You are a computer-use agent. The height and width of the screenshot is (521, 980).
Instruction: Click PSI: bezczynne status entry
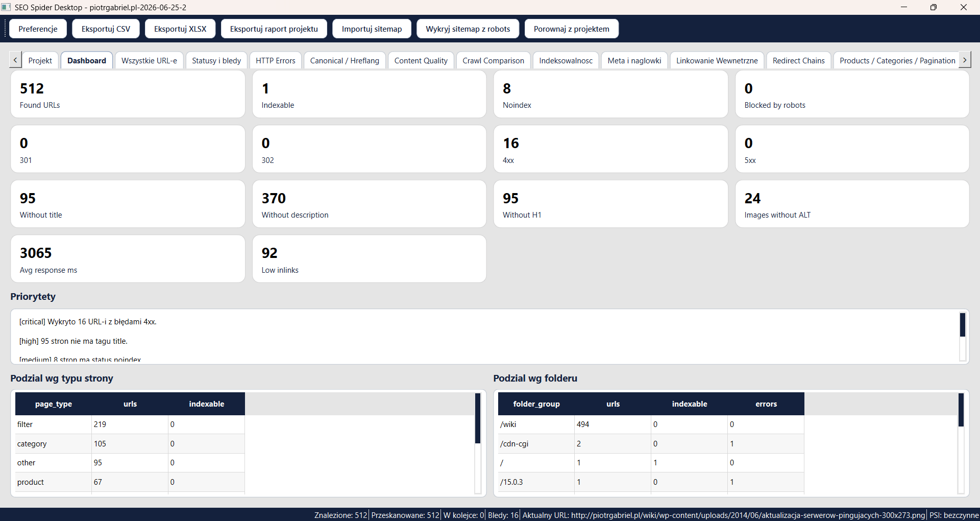coord(953,515)
